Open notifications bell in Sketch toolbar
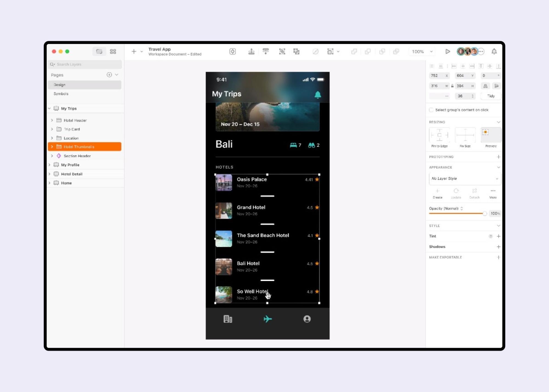The image size is (549, 392). click(x=494, y=52)
